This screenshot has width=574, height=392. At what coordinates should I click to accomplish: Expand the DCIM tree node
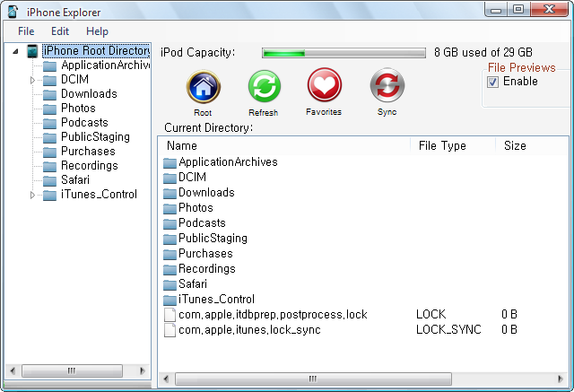[32, 80]
